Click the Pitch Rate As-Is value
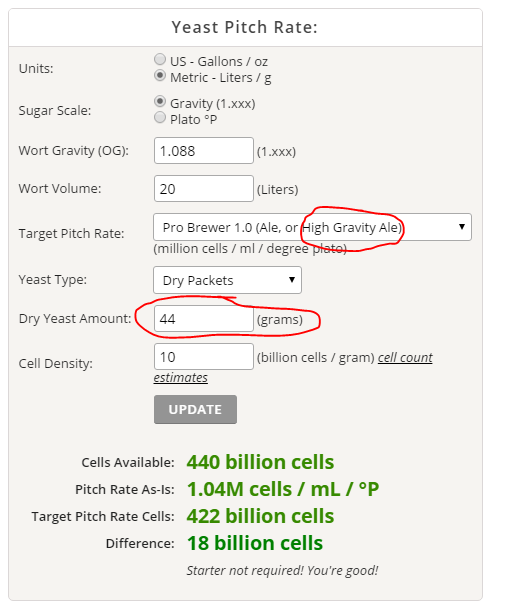Image resolution: width=506 pixels, height=612 pixels. point(283,489)
